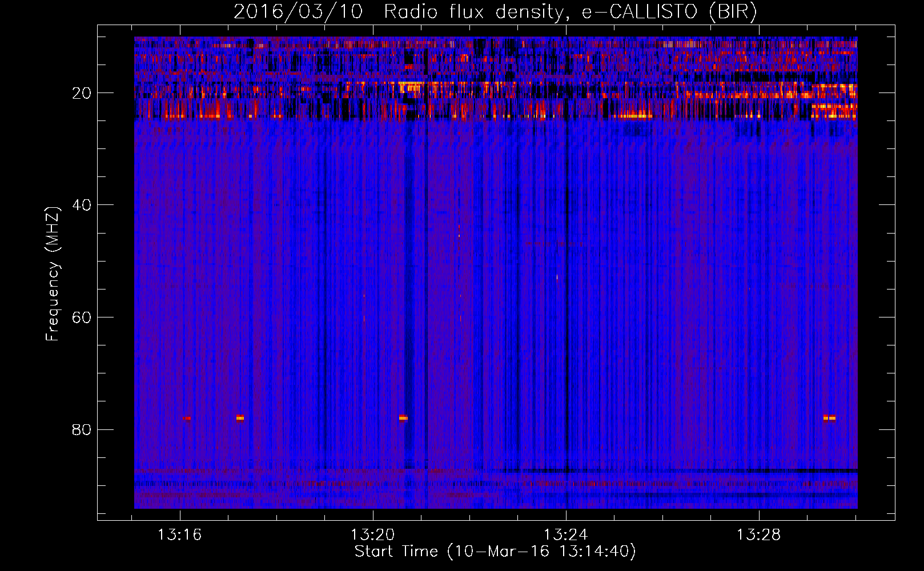Click the 80 MHz frequency tick label

click(x=82, y=429)
